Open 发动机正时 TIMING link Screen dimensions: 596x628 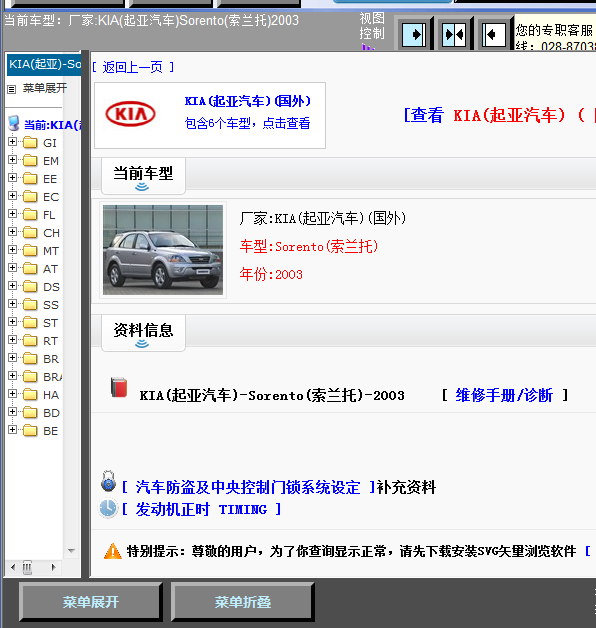coord(201,509)
